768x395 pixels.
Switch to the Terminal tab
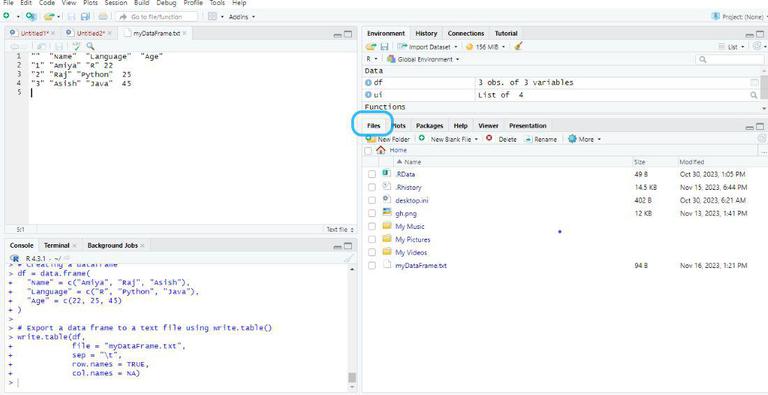[x=56, y=245]
